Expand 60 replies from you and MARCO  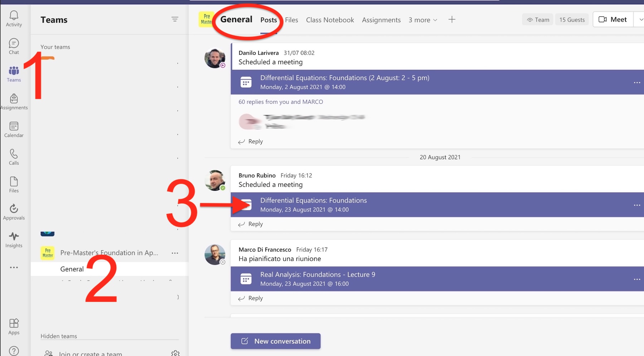point(281,102)
